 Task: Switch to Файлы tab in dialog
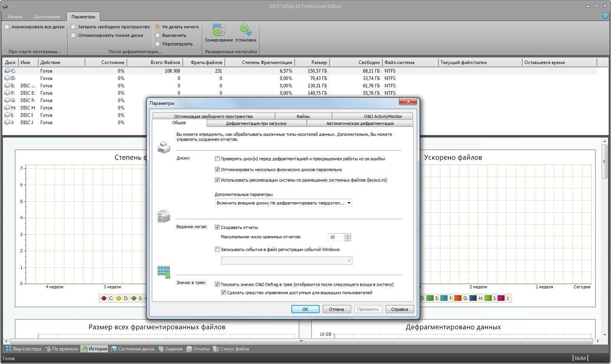[303, 116]
